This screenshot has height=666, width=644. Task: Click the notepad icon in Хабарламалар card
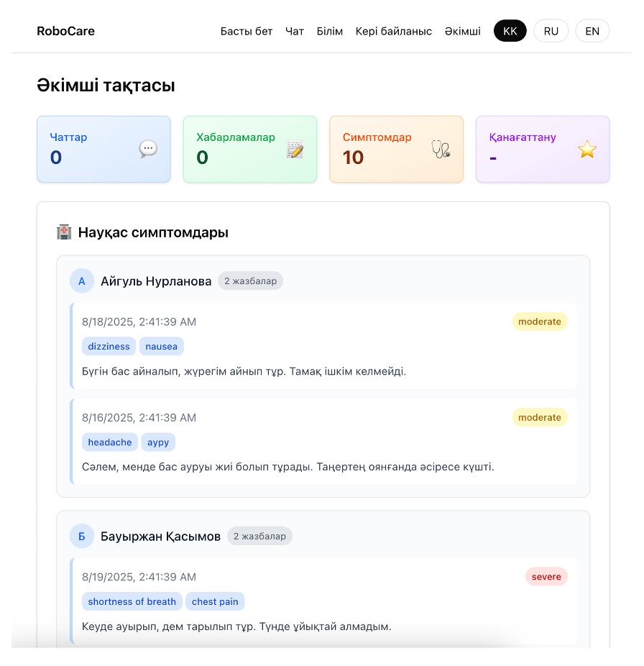click(295, 149)
